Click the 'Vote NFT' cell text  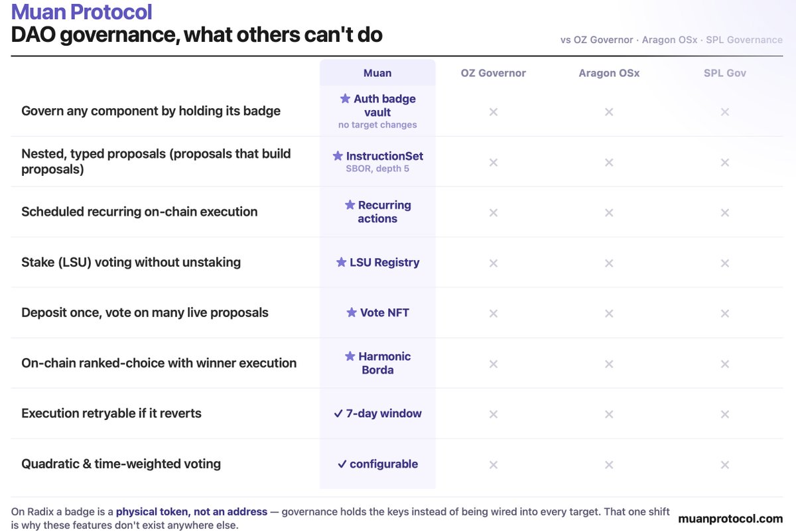pyautogui.click(x=385, y=312)
